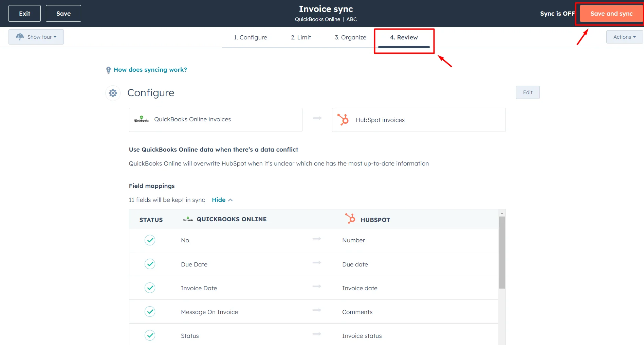Expand the Show tour dropdown

click(x=36, y=37)
